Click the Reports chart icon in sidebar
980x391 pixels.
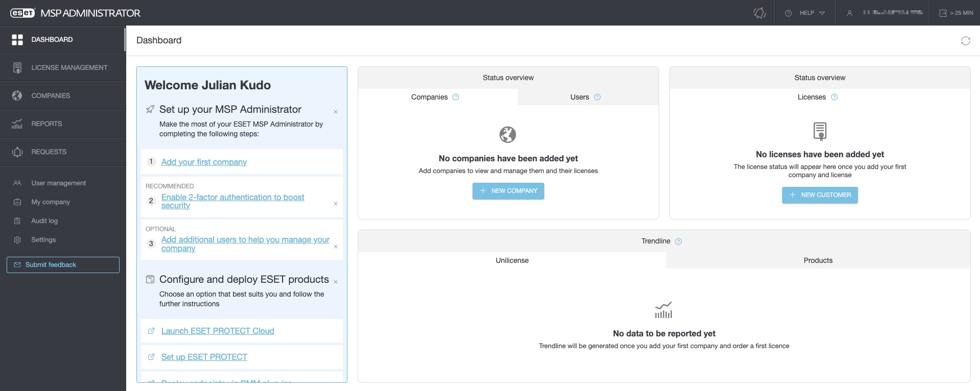point(17,124)
